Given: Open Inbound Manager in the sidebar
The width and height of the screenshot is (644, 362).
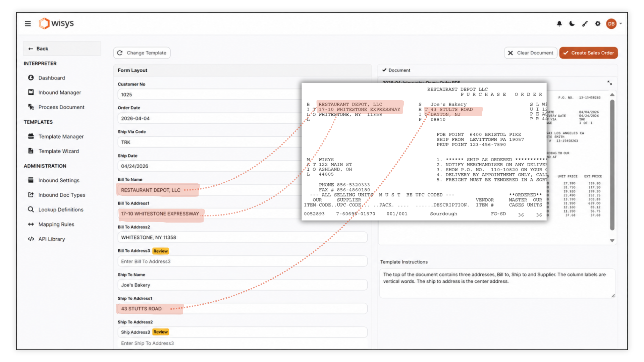Looking at the screenshot, I should [x=59, y=93].
